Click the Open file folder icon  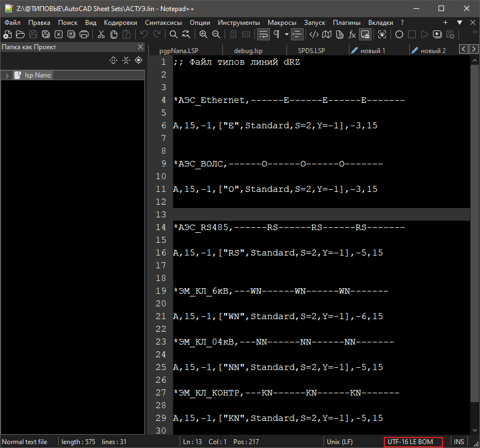point(20,34)
